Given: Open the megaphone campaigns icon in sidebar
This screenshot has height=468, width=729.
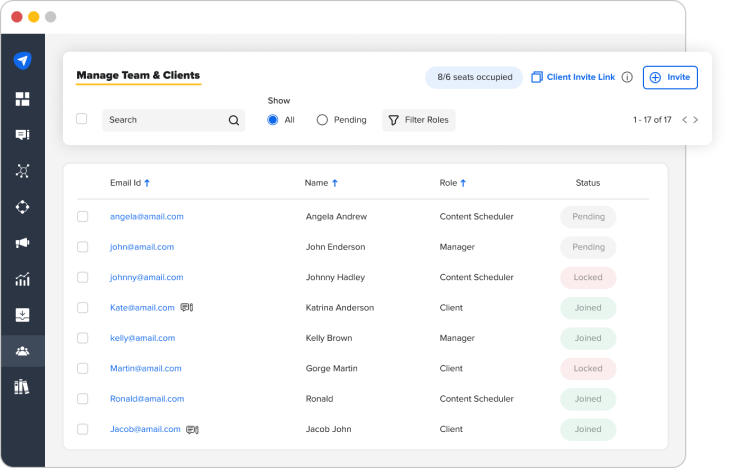Looking at the screenshot, I should [22, 243].
